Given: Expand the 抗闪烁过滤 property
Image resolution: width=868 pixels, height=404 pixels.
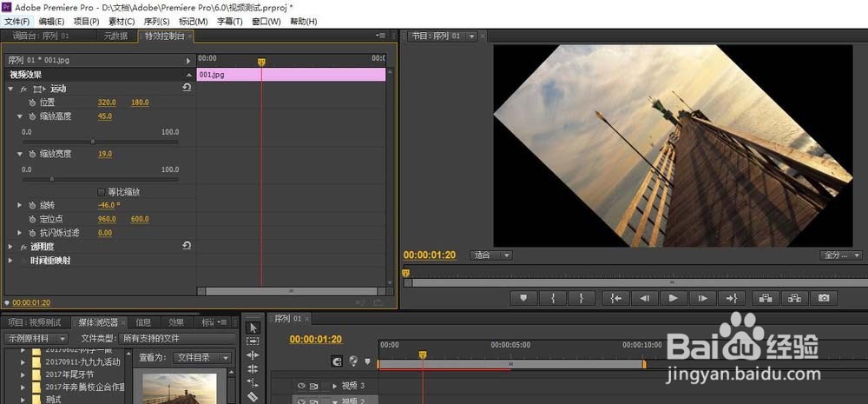Looking at the screenshot, I should pyautogui.click(x=20, y=233).
